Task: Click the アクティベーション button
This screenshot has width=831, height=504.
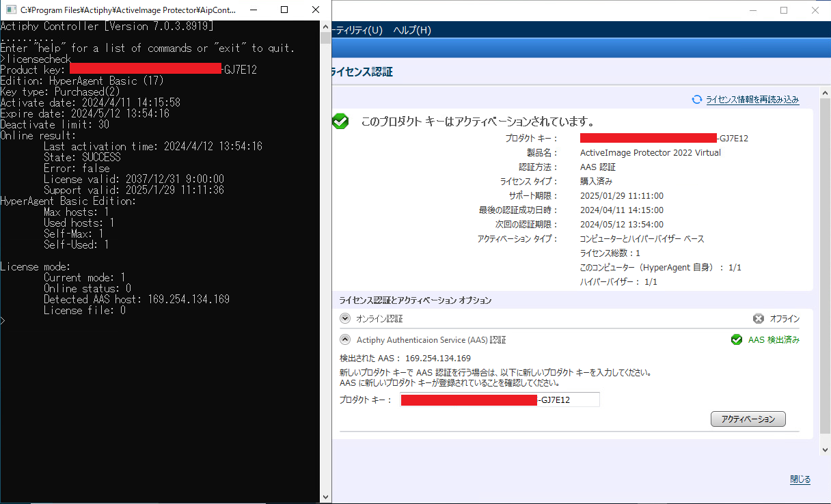Action: pyautogui.click(x=748, y=419)
